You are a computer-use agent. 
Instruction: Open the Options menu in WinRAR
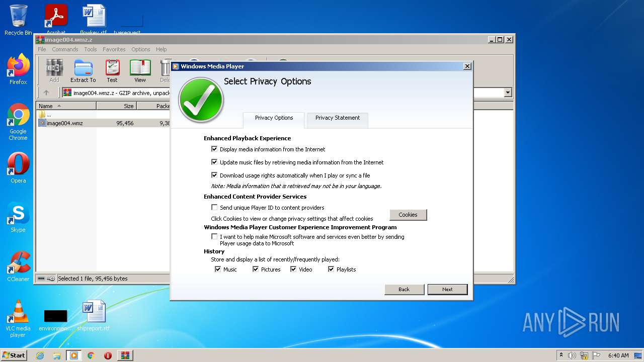pos(141,49)
